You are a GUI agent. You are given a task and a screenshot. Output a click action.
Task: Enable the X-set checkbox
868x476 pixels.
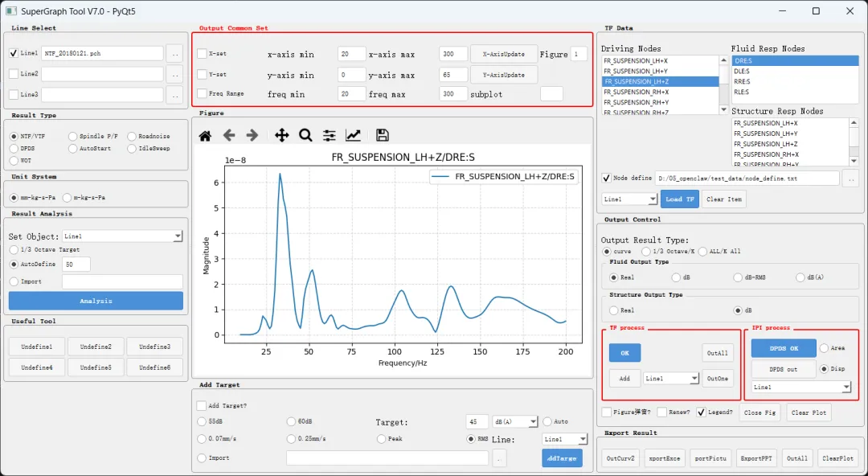[x=202, y=54]
